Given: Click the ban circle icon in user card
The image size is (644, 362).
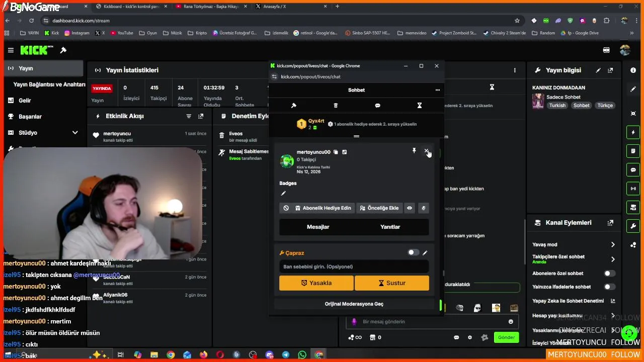Looking at the screenshot, I should pos(286,208).
